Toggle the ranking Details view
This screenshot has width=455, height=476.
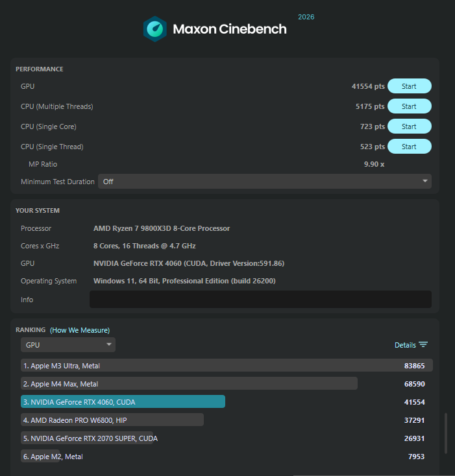click(x=411, y=345)
